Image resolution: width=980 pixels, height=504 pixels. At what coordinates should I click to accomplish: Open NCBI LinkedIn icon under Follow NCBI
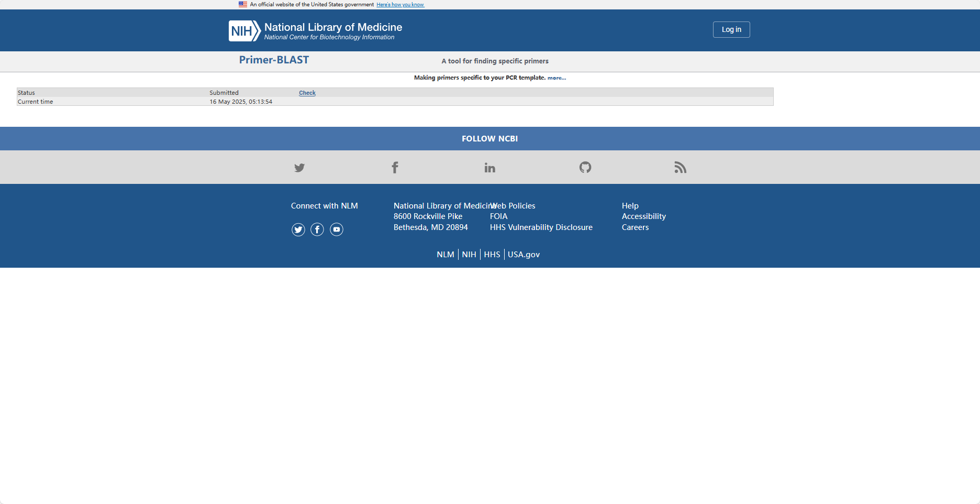tap(490, 168)
